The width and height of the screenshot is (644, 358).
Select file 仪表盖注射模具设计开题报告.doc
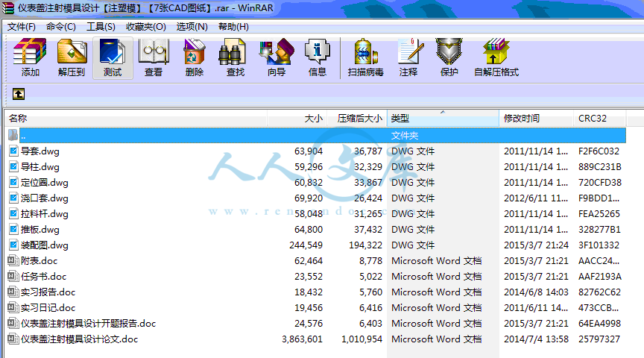tap(88, 324)
